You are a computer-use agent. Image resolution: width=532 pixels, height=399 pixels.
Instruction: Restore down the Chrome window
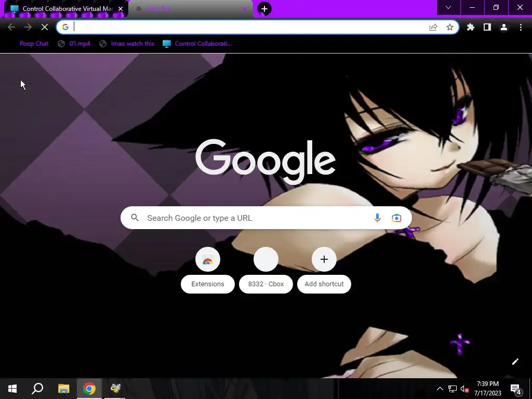496,7
